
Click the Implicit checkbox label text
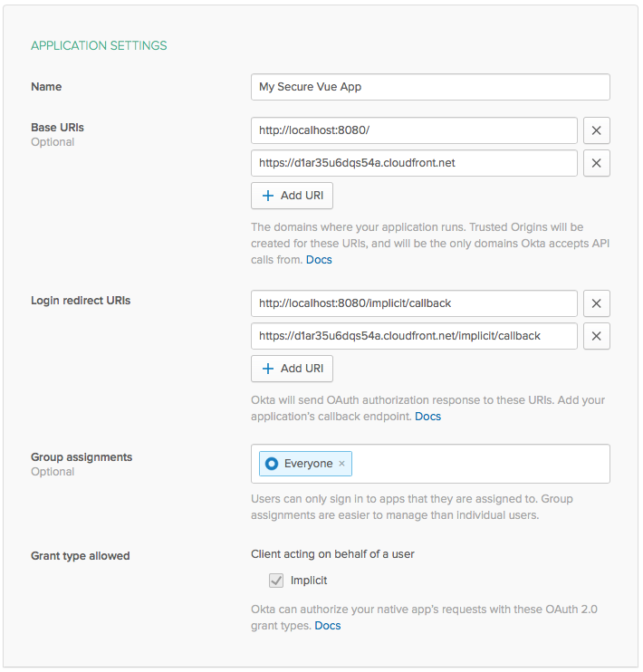tap(309, 581)
